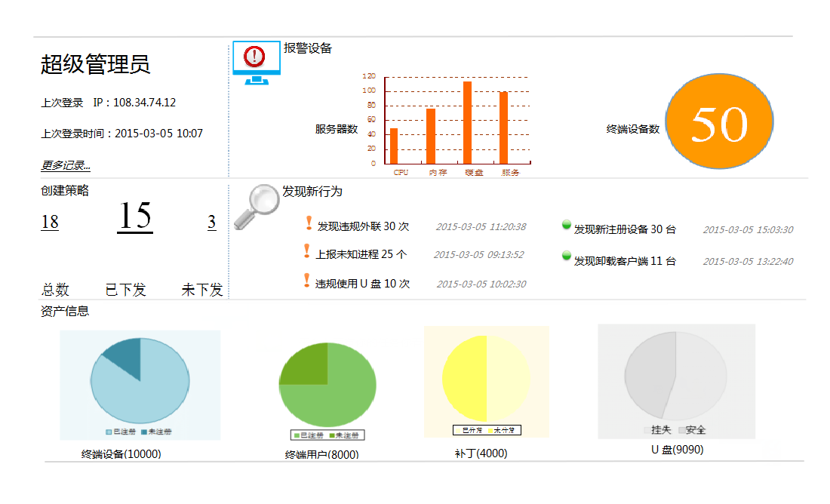
Task: Click warning icon beside 违规使用 U 盘
Action: 306,281
